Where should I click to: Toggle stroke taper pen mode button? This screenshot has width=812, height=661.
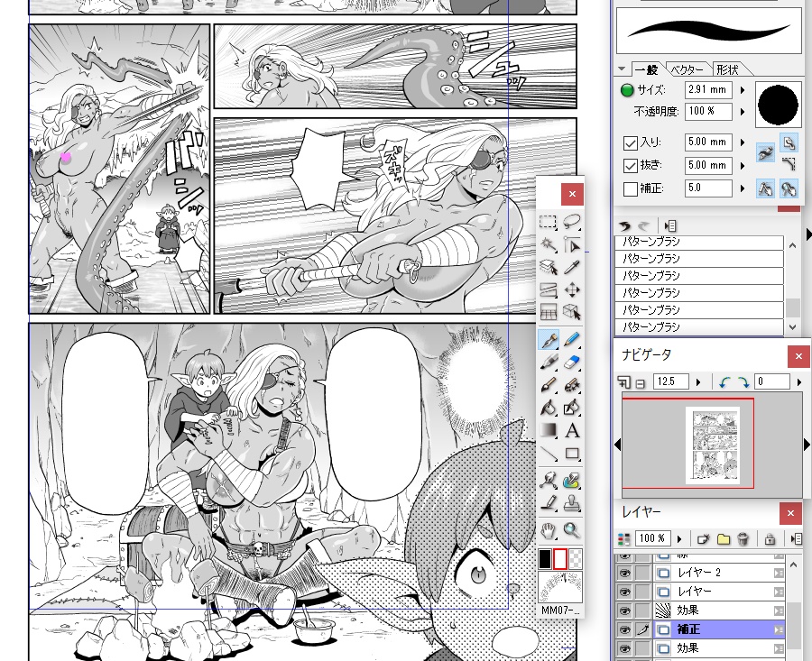[x=765, y=152]
